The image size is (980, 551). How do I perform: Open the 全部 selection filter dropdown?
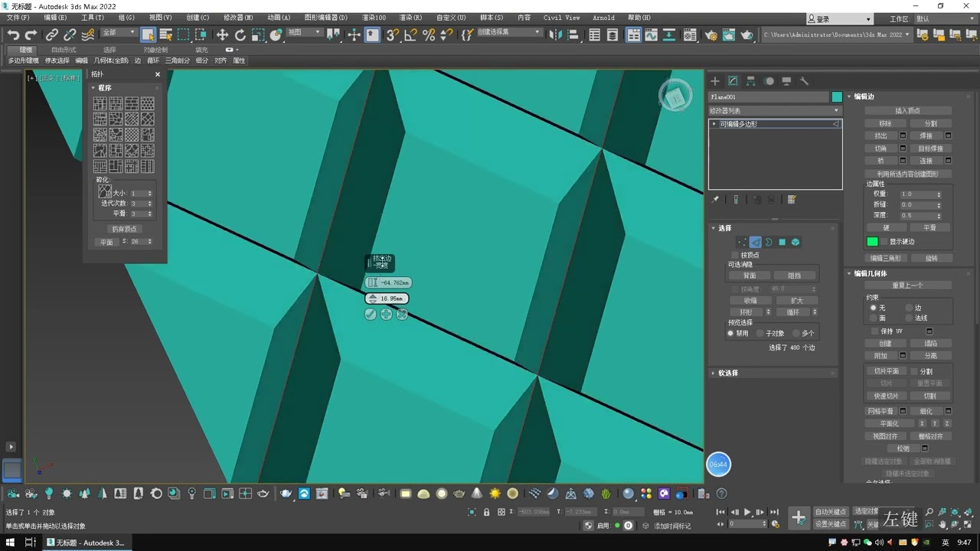(118, 33)
